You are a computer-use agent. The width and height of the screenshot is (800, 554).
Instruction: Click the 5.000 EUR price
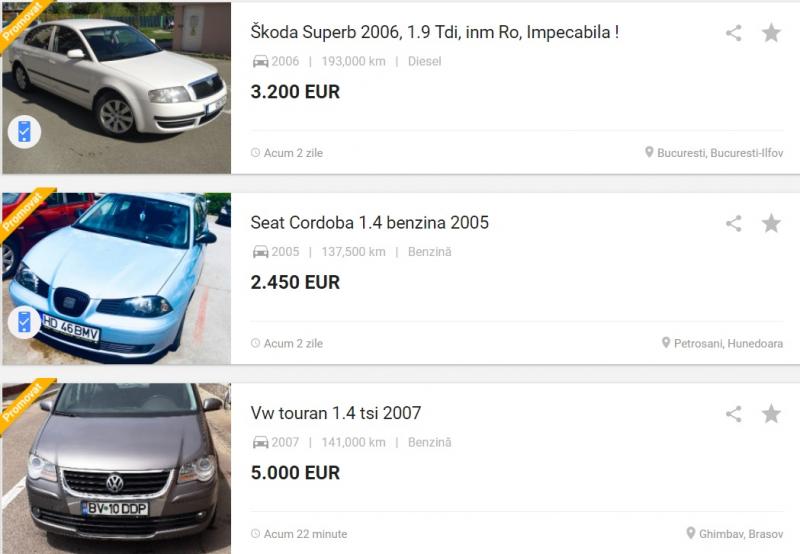pos(295,472)
